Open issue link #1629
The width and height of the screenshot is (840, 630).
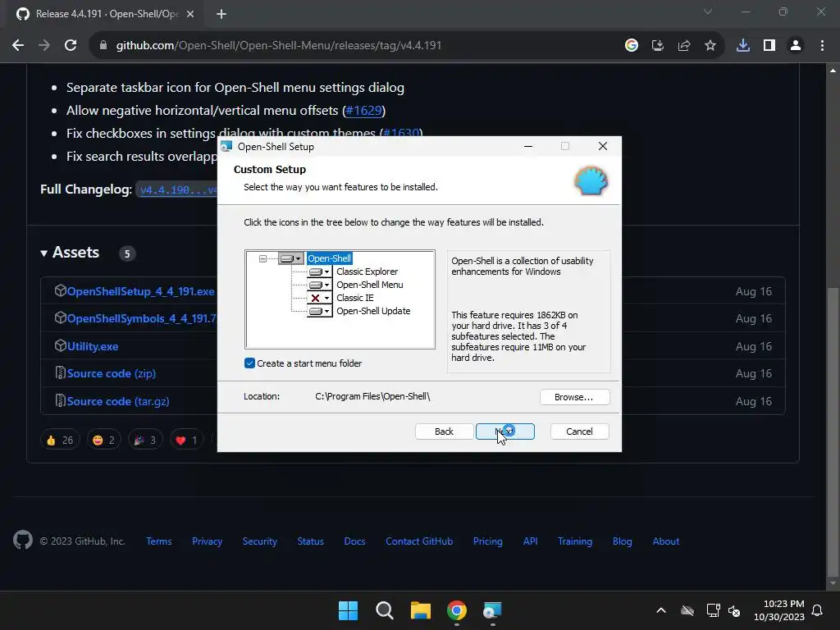[x=363, y=111]
